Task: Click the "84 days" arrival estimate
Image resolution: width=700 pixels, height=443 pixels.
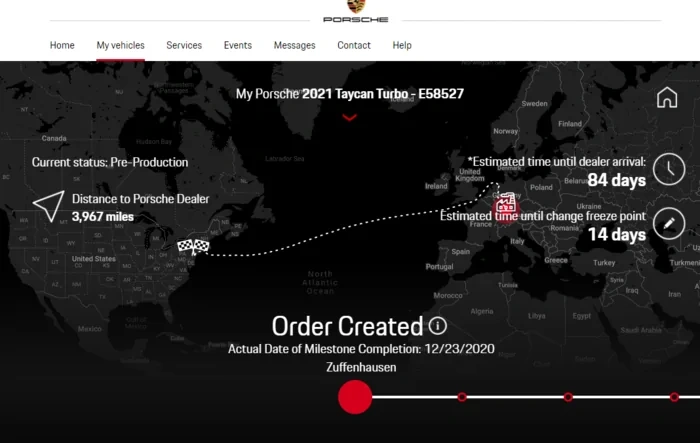Action: click(617, 180)
